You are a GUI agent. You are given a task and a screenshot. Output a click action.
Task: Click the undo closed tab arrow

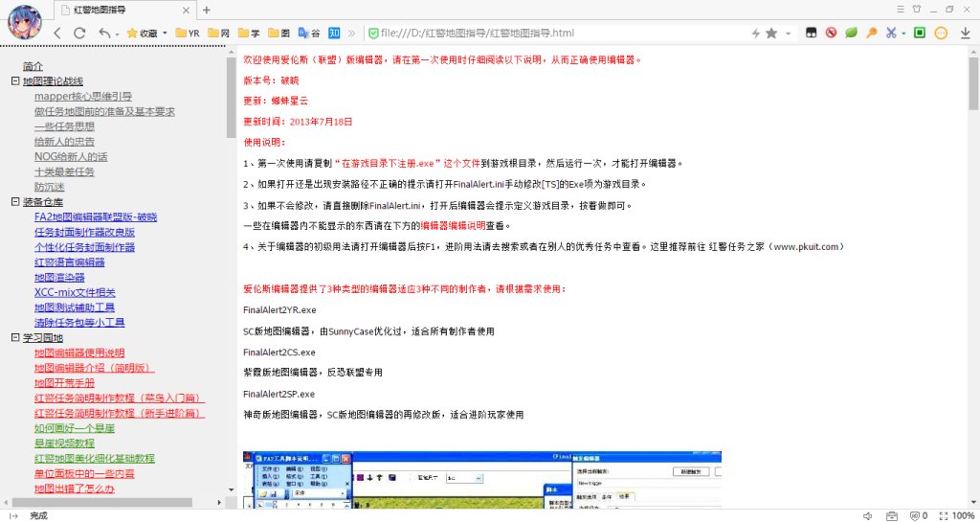pyautogui.click(x=104, y=34)
